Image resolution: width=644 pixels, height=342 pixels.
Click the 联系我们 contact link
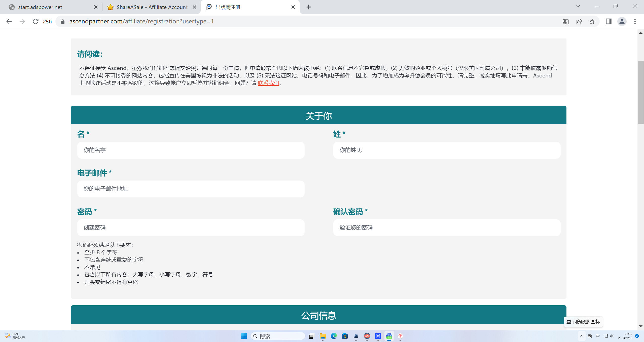[x=268, y=83]
